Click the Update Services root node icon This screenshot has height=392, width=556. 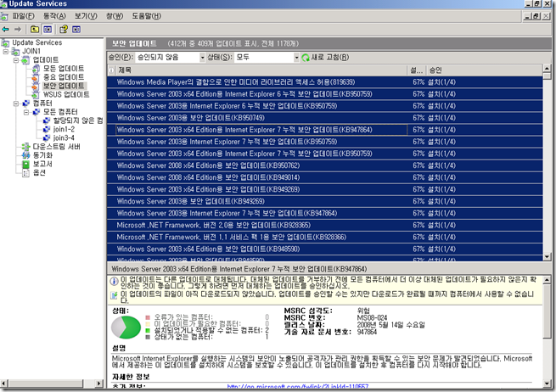5,43
